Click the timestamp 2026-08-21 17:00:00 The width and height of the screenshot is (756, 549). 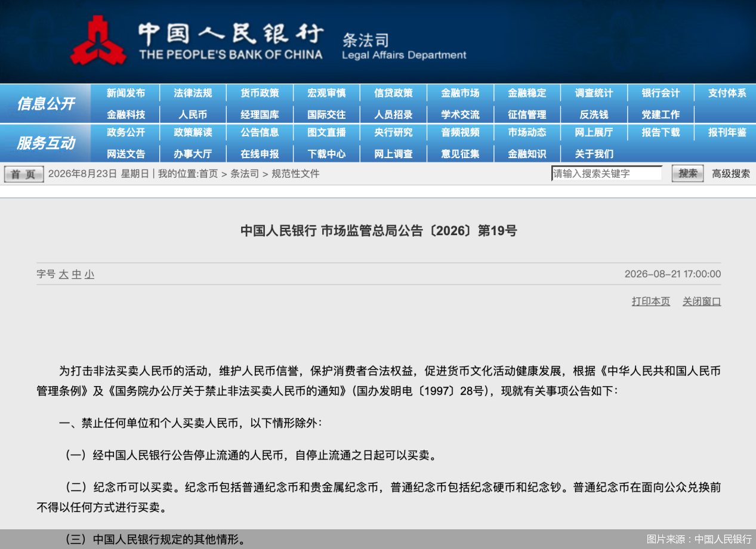pos(672,274)
